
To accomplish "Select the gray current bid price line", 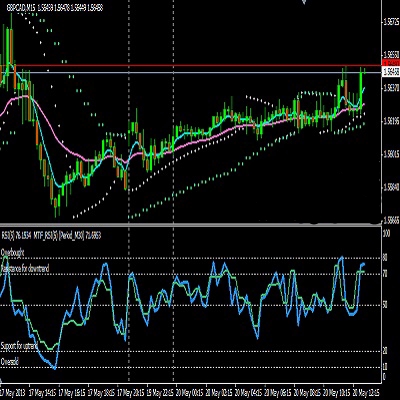I will click(190, 72).
